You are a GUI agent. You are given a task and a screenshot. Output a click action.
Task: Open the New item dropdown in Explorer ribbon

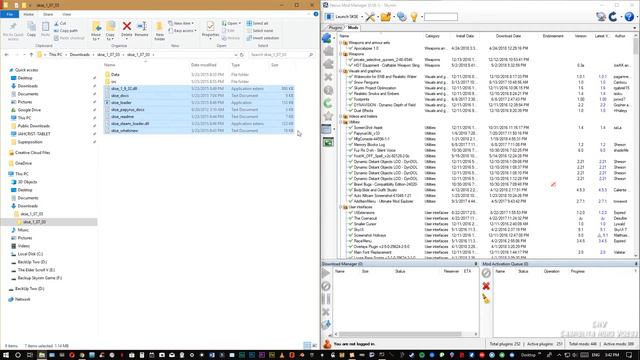pos(181,23)
